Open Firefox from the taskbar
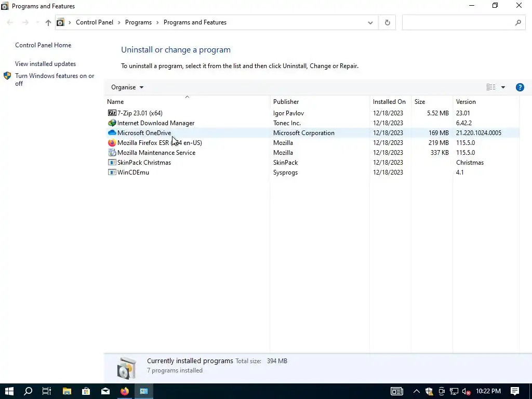This screenshot has width=532, height=399. [125, 391]
